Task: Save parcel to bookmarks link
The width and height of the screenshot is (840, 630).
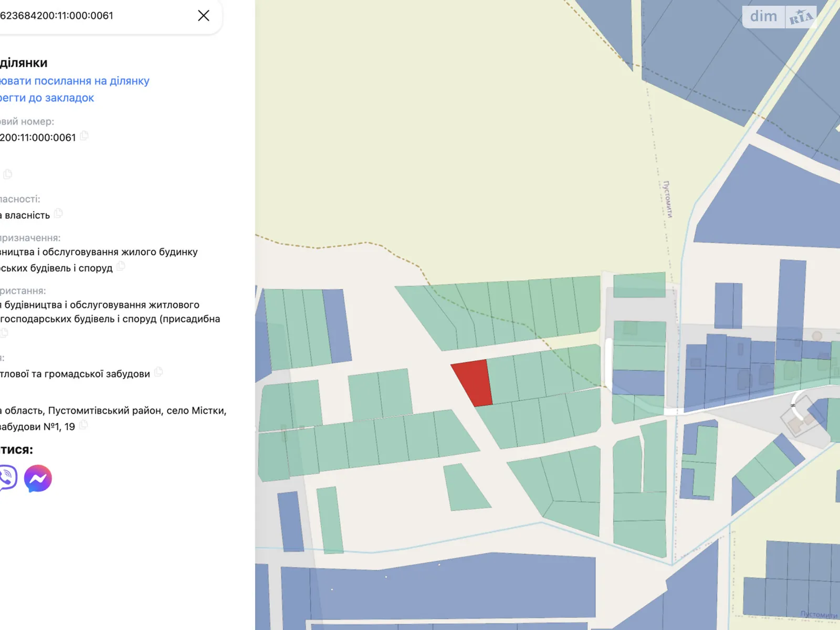Action: [x=47, y=98]
